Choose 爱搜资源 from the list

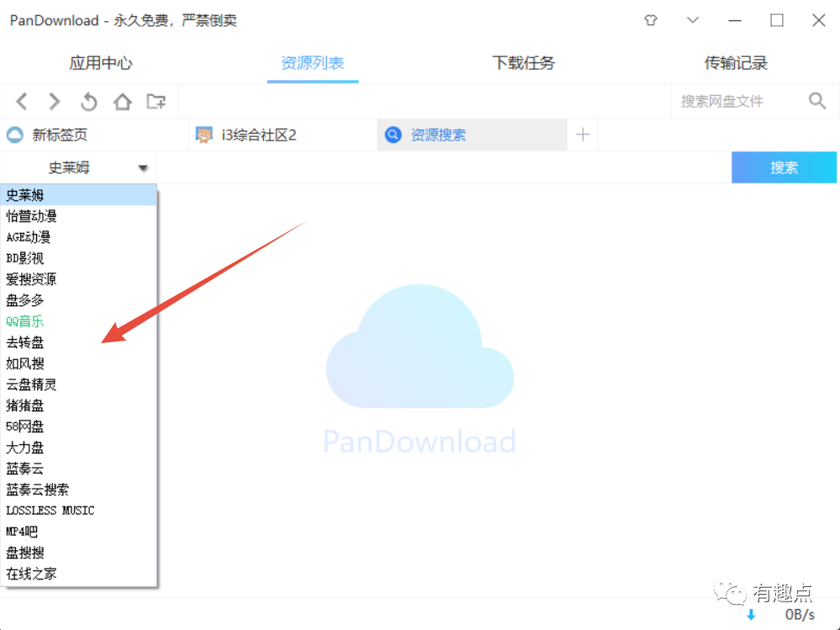click(78, 279)
